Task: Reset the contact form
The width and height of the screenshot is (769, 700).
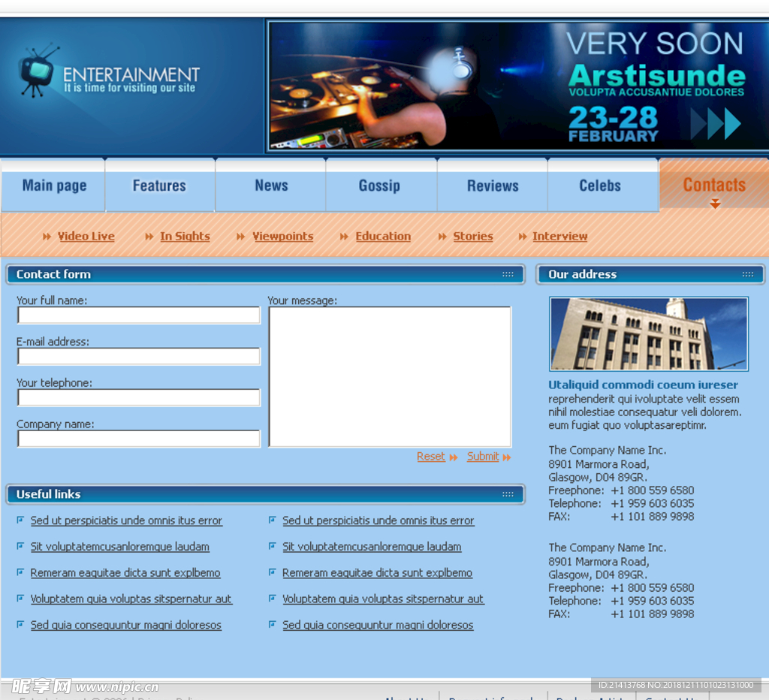Action: click(430, 457)
